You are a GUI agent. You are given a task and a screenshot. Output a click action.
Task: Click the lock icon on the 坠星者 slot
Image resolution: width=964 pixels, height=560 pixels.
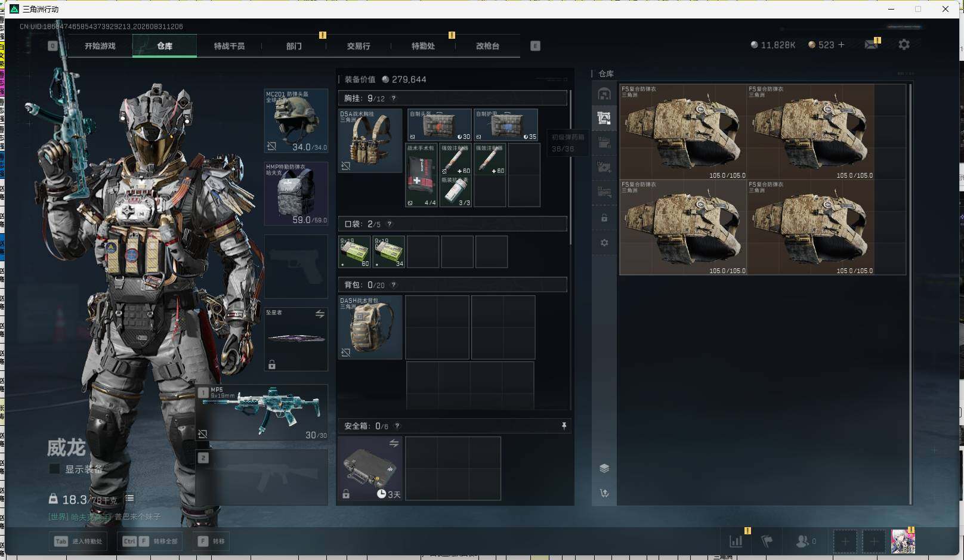coord(272,364)
